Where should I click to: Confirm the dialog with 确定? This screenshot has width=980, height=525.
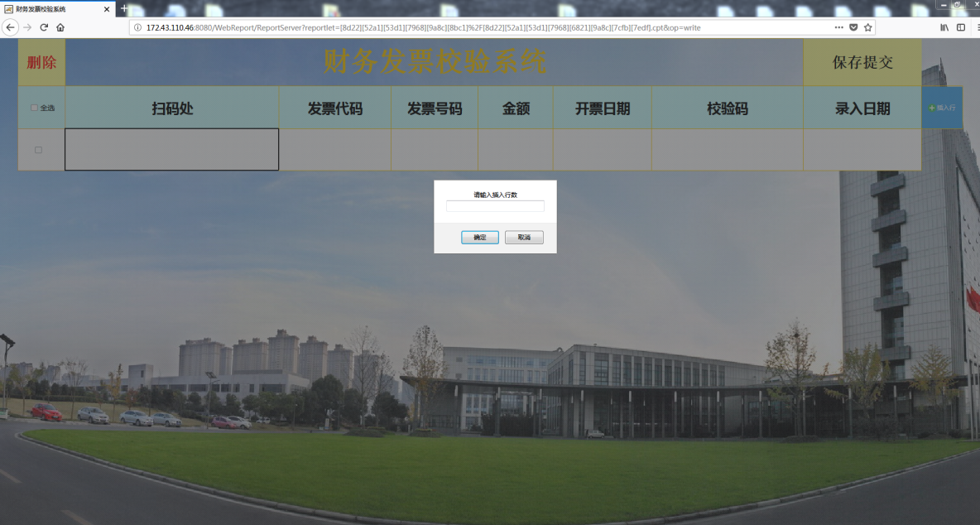(480, 238)
